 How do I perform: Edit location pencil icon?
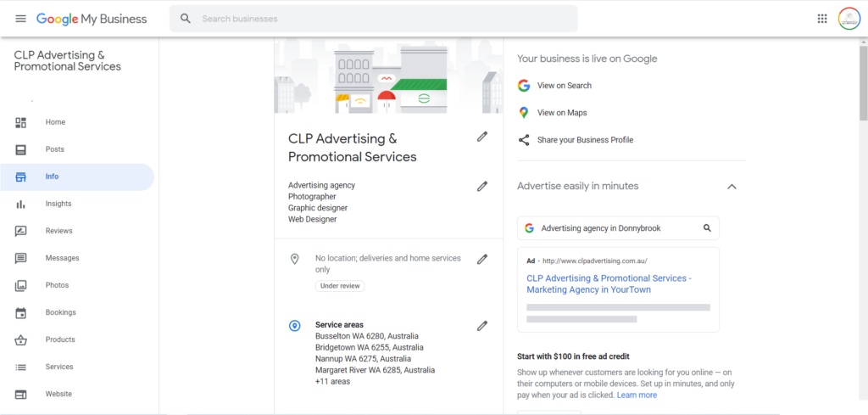click(x=482, y=259)
